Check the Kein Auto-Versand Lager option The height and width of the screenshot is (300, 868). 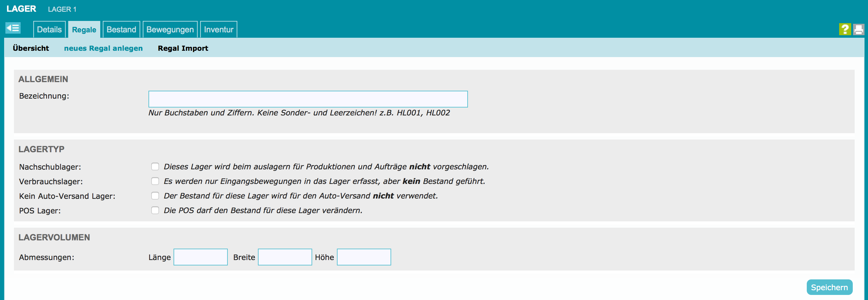(155, 196)
